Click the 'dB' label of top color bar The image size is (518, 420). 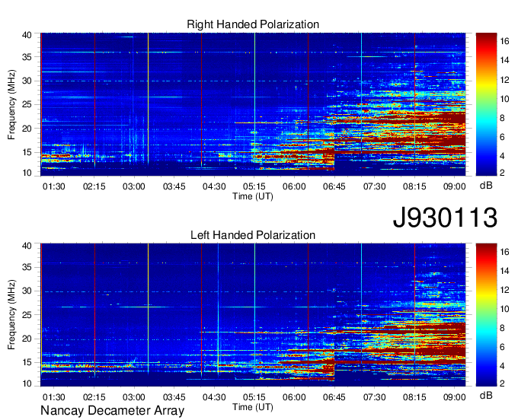pos(486,186)
